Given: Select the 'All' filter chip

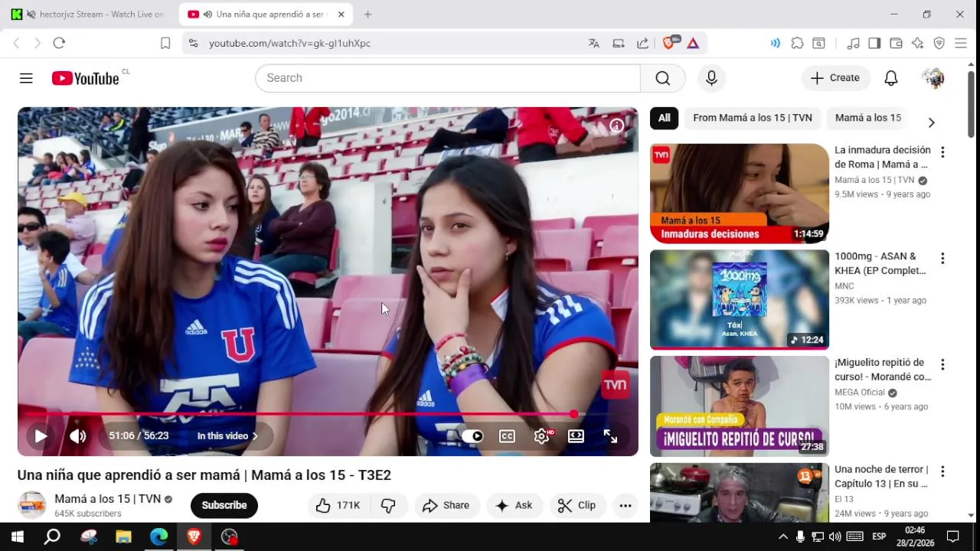Looking at the screenshot, I should pyautogui.click(x=664, y=118).
